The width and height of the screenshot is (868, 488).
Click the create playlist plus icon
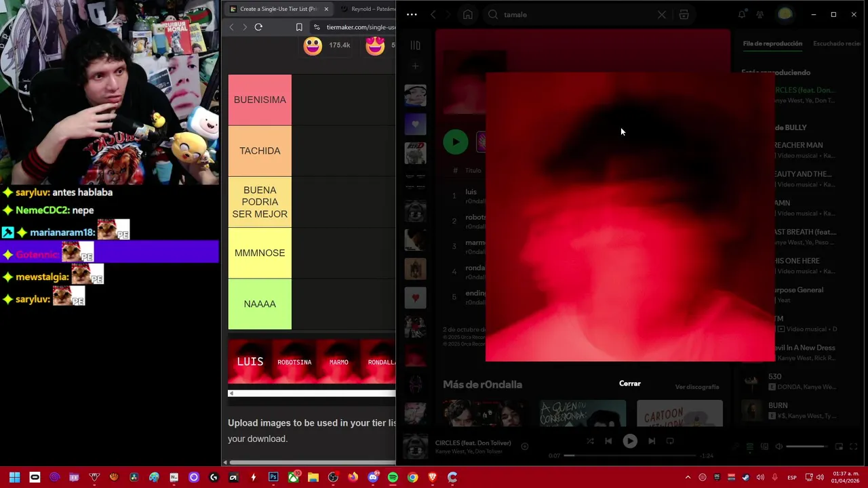415,66
